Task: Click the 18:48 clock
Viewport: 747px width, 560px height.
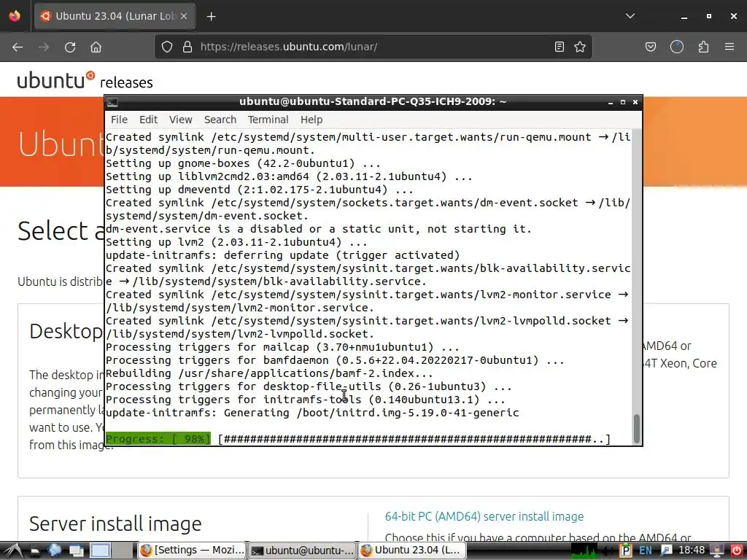Action: (x=692, y=551)
